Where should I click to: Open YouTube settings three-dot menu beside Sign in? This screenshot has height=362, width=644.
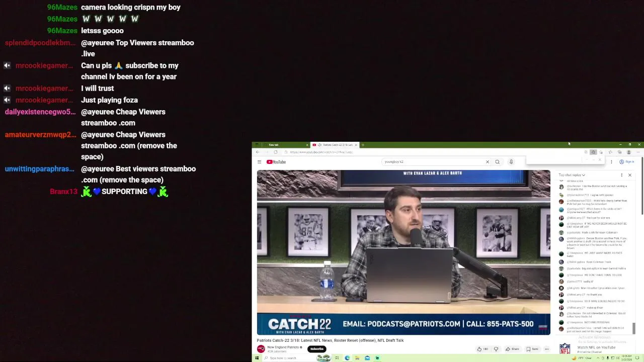click(611, 162)
